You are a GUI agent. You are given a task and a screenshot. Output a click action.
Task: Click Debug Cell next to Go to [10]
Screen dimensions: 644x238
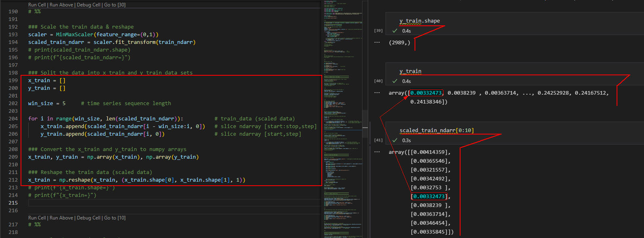89,218
